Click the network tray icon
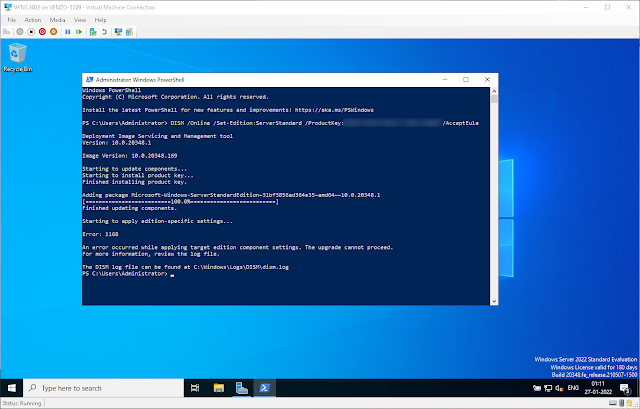Viewport: 640px width, 409px height. click(x=548, y=388)
